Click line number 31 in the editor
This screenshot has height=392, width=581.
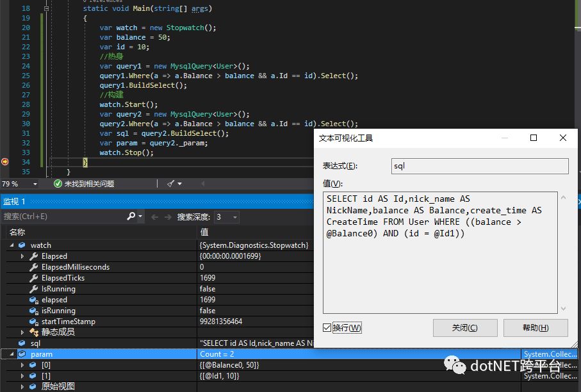click(26, 133)
